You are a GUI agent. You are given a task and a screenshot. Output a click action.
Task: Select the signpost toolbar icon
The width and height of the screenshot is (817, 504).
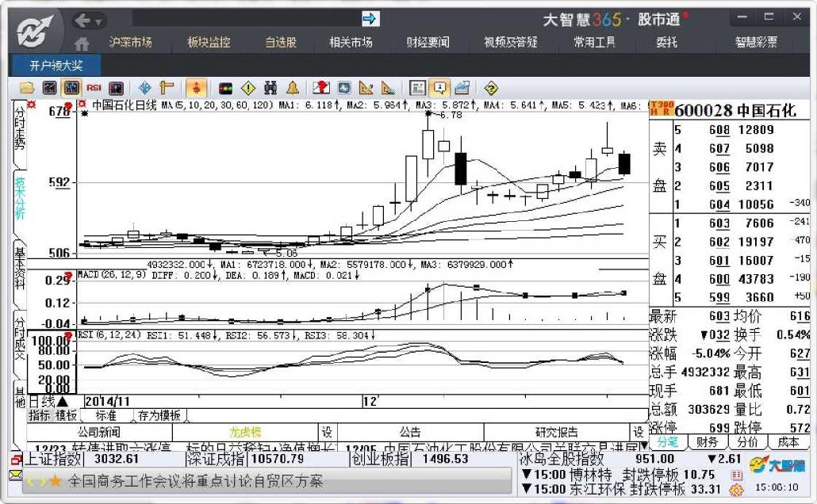[167, 88]
